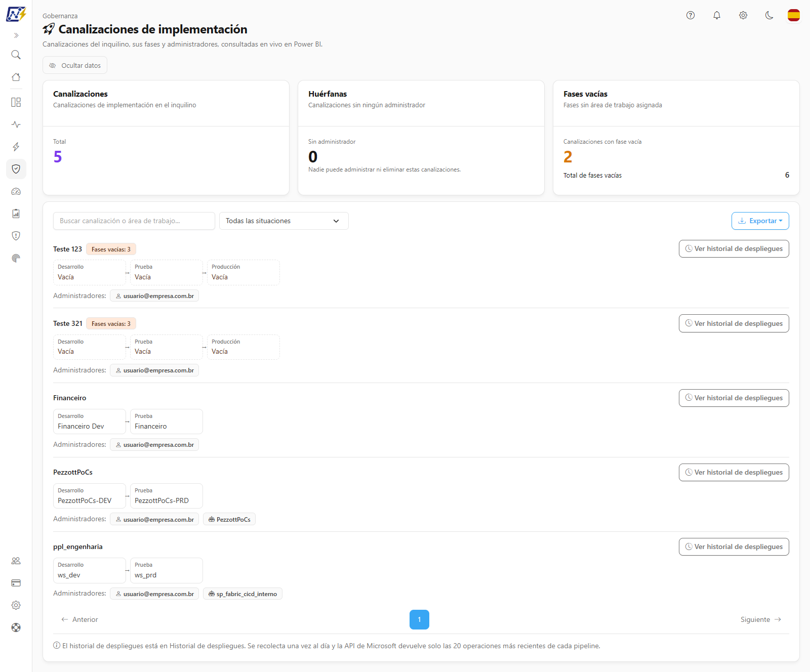
Task: Click the ws_dev development stage box
Action: point(90,570)
